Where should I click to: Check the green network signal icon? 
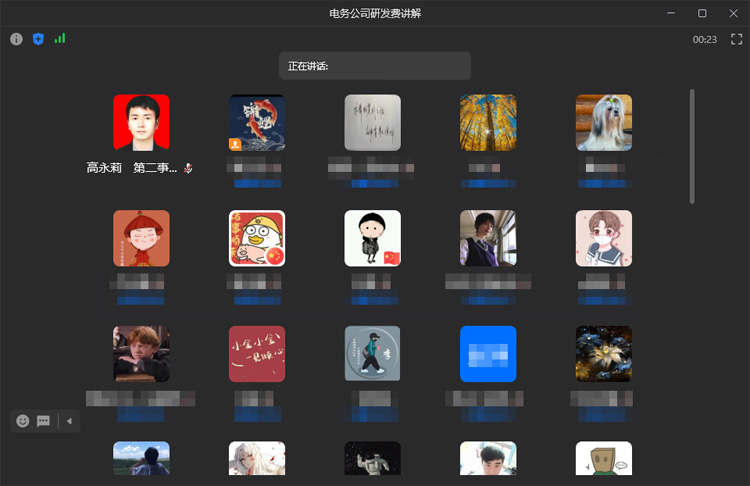60,39
